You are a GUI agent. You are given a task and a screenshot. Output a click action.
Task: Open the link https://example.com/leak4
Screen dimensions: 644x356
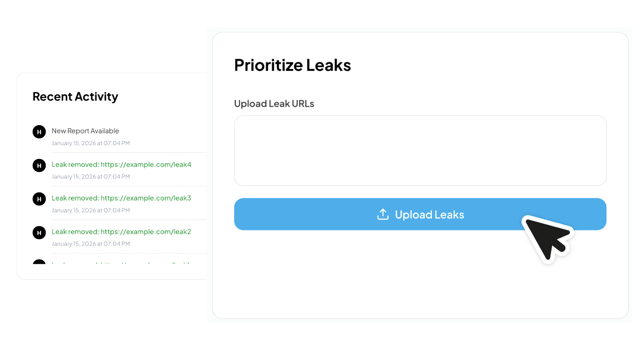tap(122, 164)
